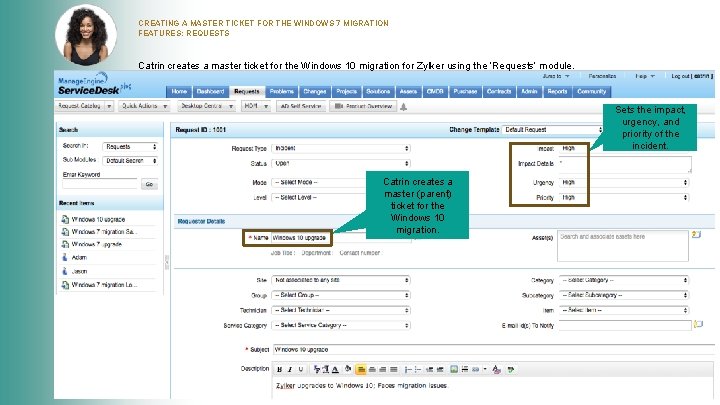Image resolution: width=720 pixels, height=405 pixels.
Task: Click Enter Keyword search field
Action: pos(100,184)
